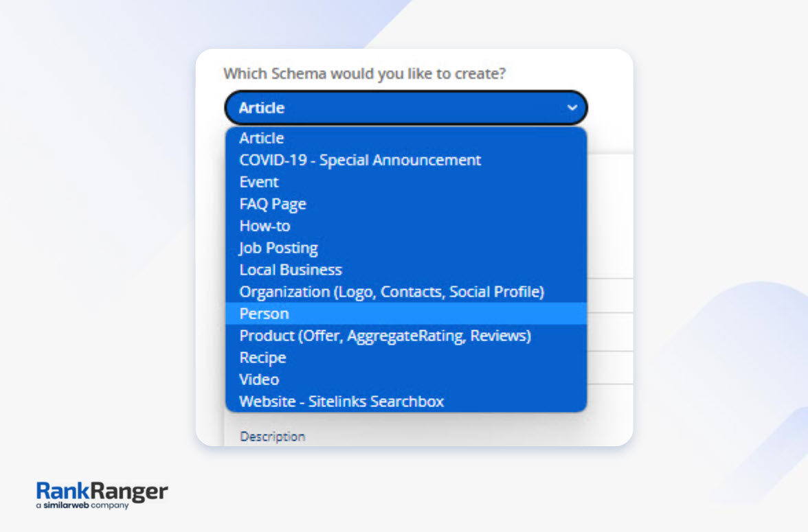This screenshot has width=808, height=532.
Task: Pick Video from the schema list
Action: [x=259, y=380]
